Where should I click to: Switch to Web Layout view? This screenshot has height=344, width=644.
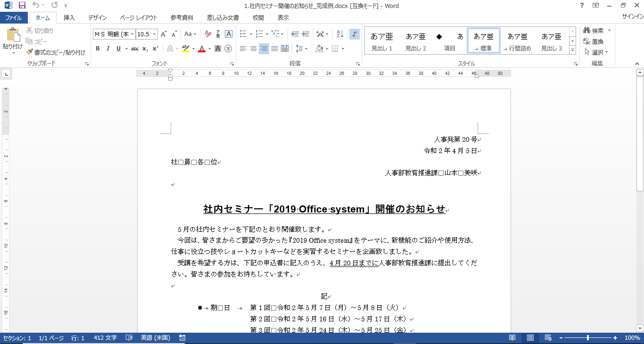pyautogui.click(x=548, y=338)
